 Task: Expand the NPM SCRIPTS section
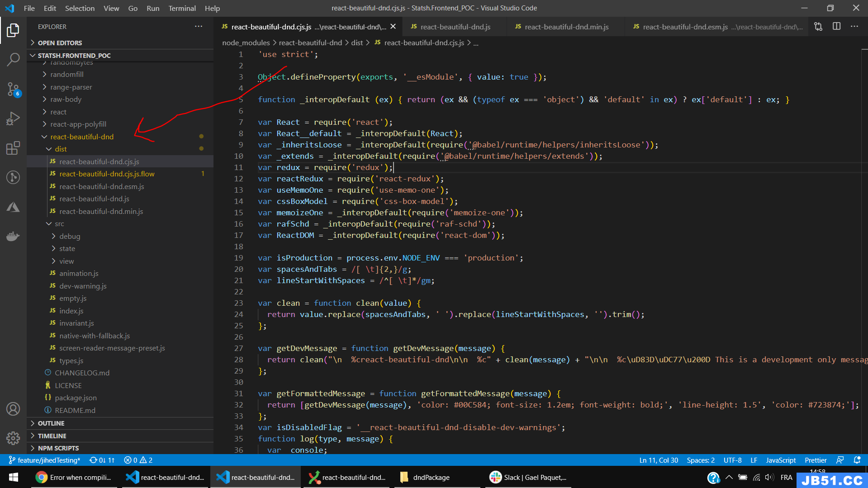120,448
